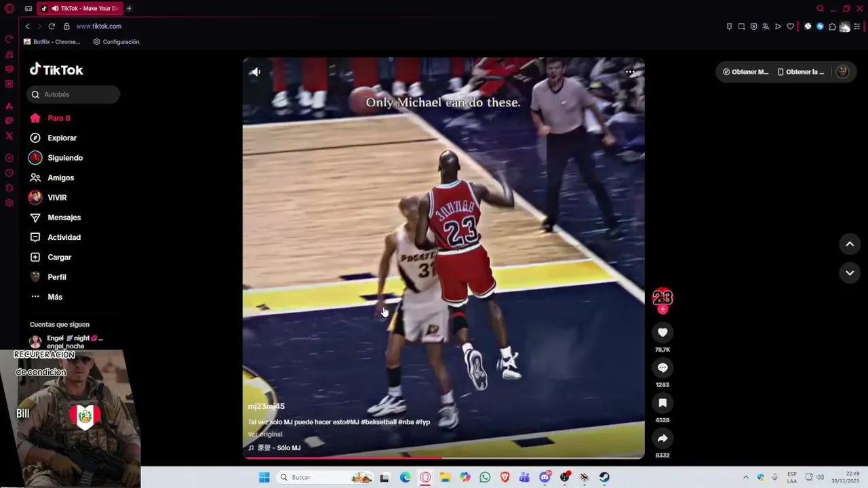The width and height of the screenshot is (868, 488).
Task: Click the Obtener monedas button
Action: click(746, 72)
